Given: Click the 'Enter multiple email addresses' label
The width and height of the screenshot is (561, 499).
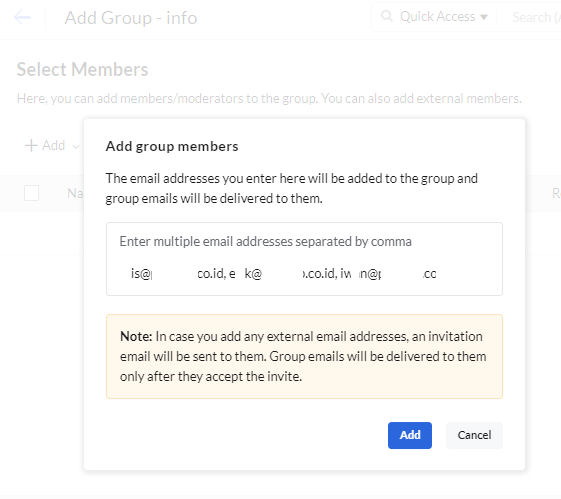Looking at the screenshot, I should pos(265,242).
